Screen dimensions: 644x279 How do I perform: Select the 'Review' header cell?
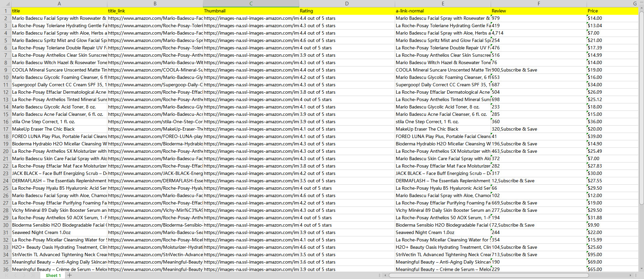(539, 11)
